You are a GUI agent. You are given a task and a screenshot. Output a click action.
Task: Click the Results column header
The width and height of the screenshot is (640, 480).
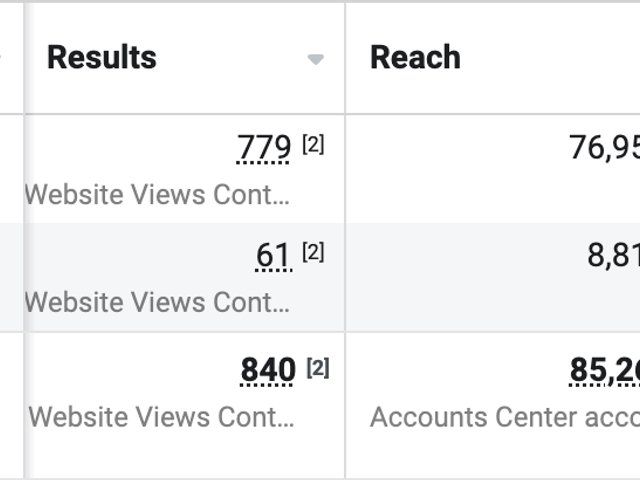pos(102,58)
